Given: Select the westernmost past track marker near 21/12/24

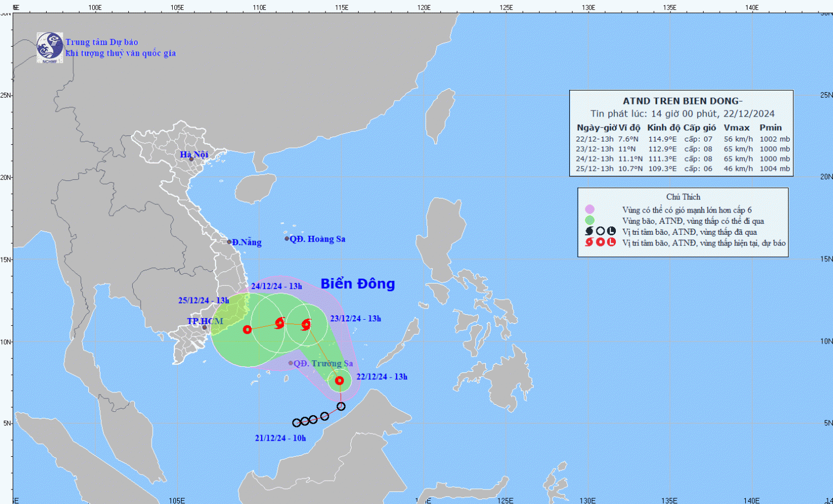Looking at the screenshot, I should pos(297,423).
